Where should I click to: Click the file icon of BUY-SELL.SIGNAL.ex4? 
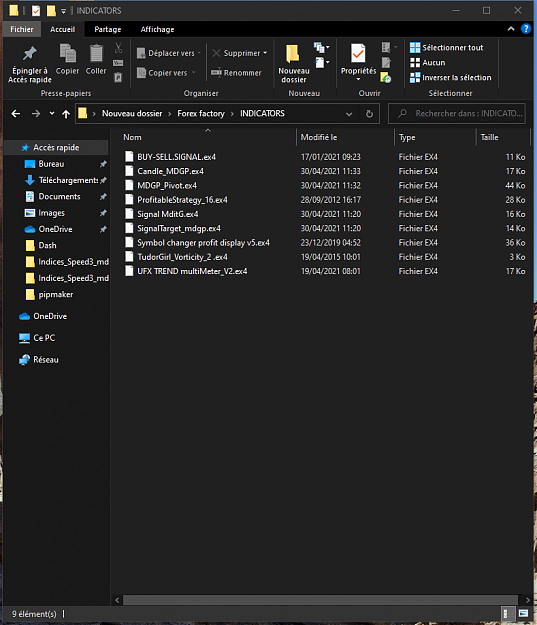click(x=129, y=157)
